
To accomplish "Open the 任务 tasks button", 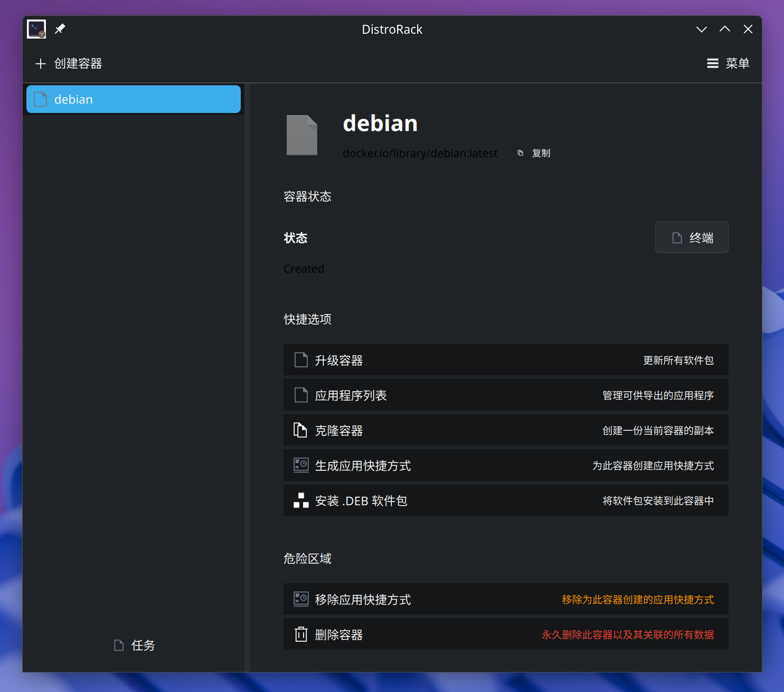I will [134, 645].
